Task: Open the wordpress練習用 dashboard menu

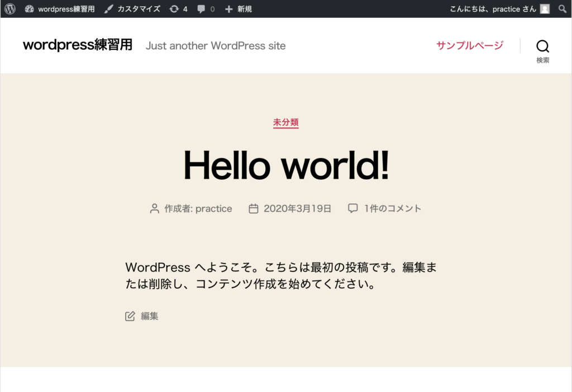Action: pyautogui.click(x=60, y=9)
